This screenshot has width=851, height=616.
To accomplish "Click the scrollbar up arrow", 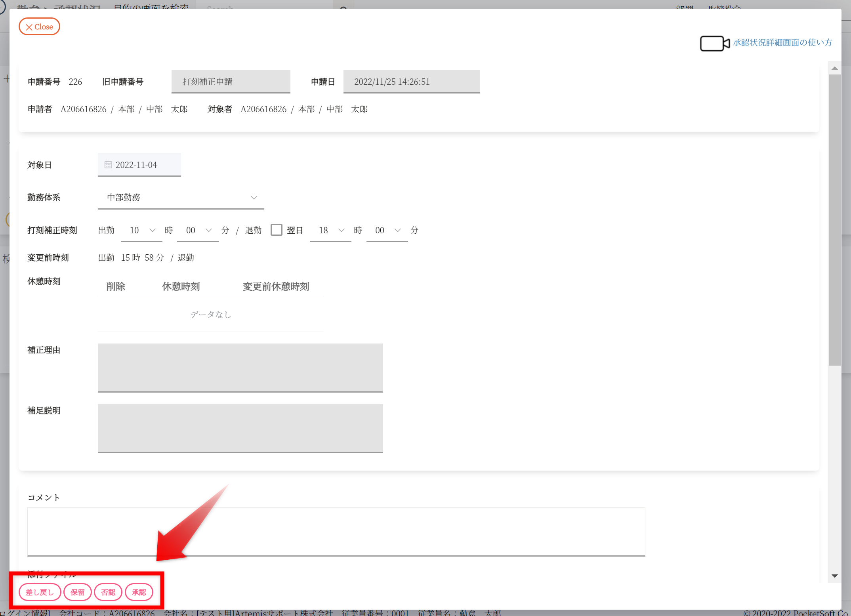I will (x=834, y=68).
